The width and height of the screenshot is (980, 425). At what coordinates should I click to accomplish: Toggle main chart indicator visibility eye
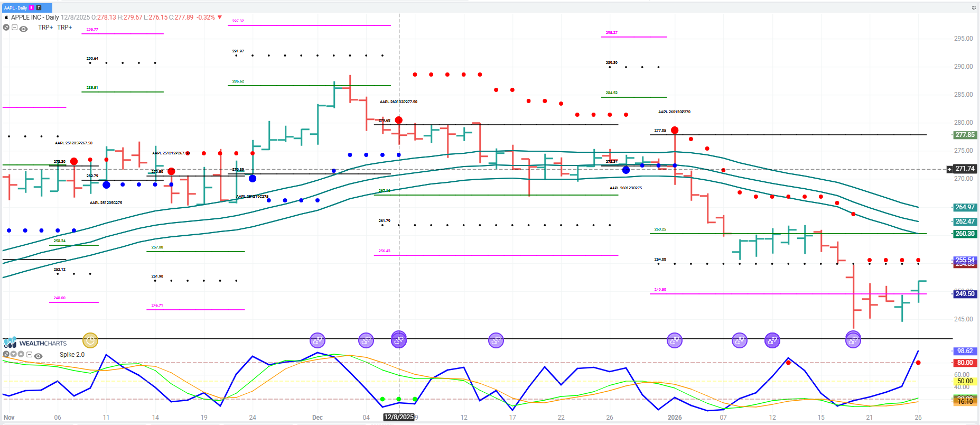click(x=24, y=29)
